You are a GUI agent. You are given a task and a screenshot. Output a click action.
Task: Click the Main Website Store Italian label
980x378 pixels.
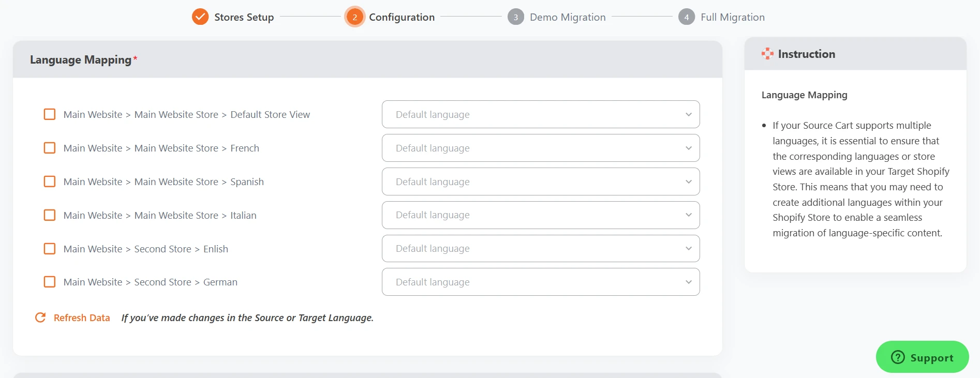[160, 215]
